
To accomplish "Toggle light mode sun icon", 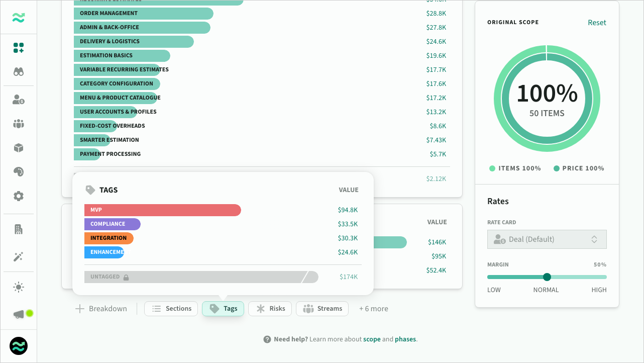I will pyautogui.click(x=19, y=287).
